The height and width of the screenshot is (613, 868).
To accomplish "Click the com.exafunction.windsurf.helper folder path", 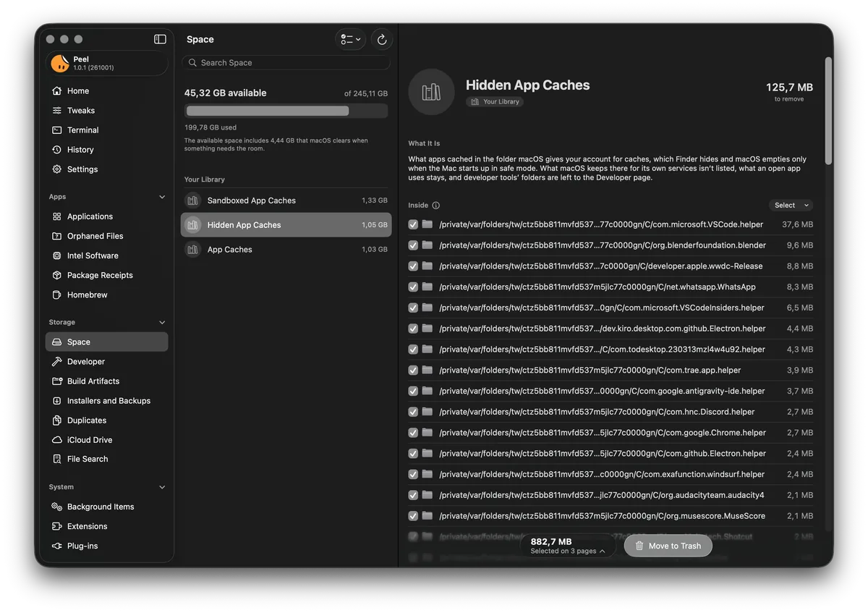I will tap(602, 475).
